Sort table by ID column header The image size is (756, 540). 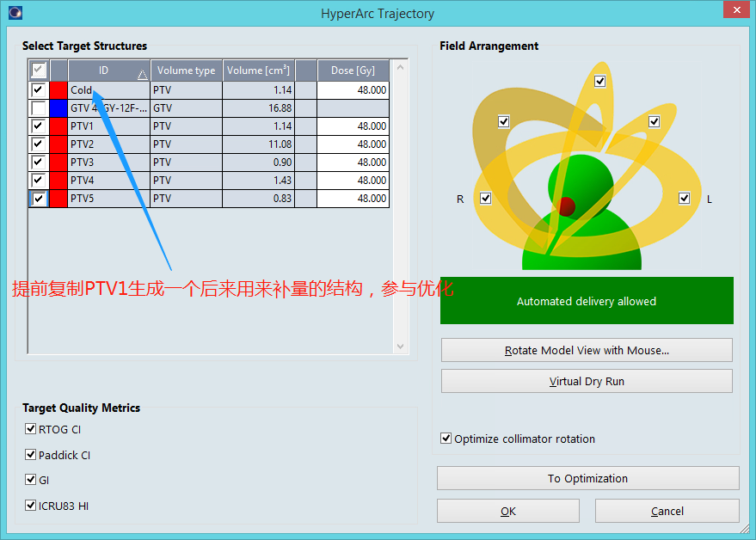point(109,71)
